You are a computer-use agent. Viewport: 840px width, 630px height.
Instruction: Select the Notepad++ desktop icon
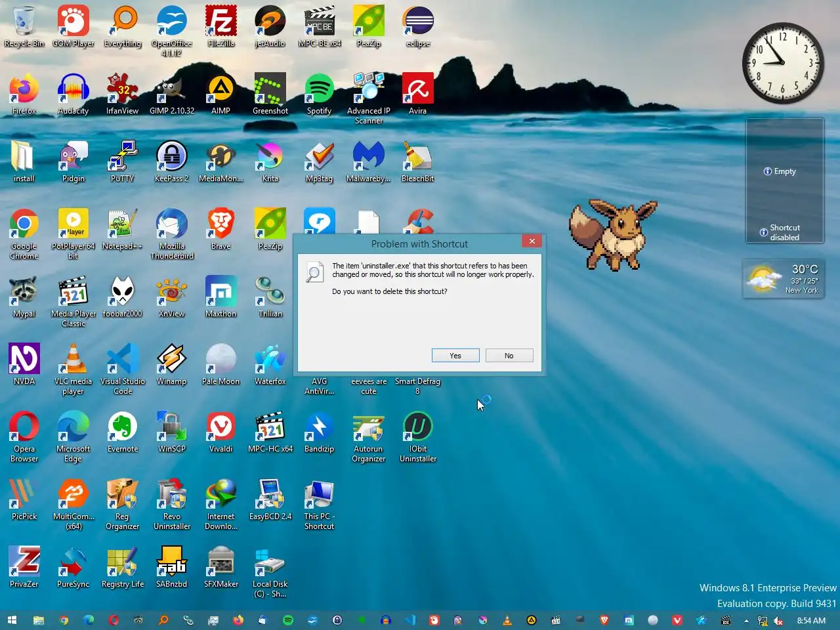(x=123, y=229)
